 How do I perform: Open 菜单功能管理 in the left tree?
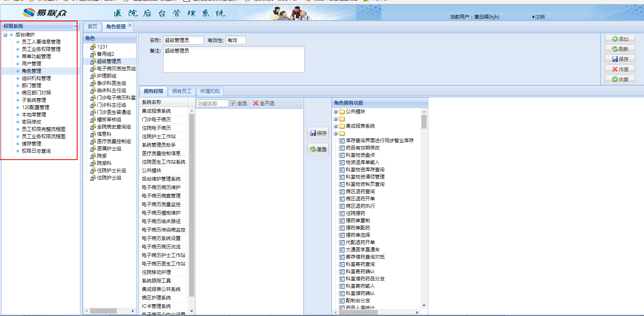click(36, 57)
